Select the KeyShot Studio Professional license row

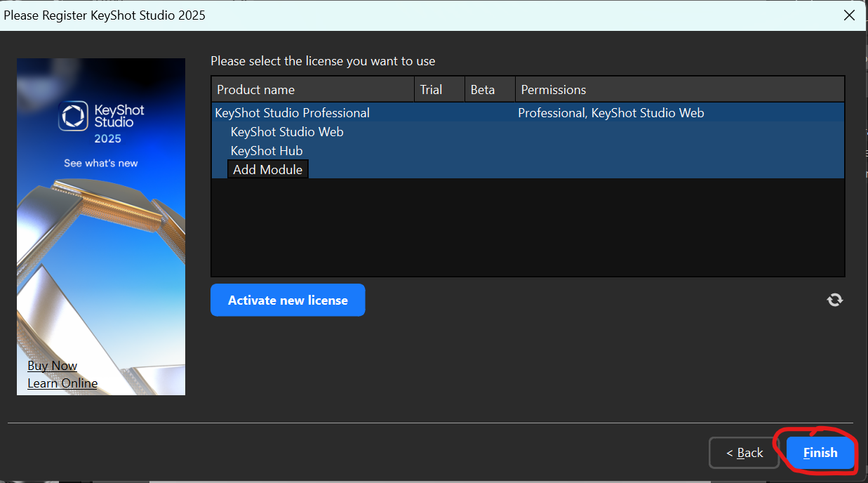pyautogui.click(x=292, y=112)
